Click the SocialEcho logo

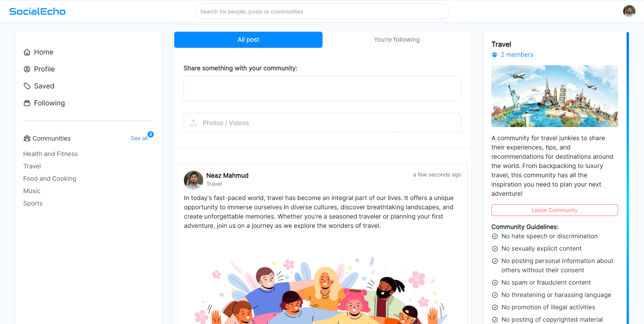tap(37, 12)
